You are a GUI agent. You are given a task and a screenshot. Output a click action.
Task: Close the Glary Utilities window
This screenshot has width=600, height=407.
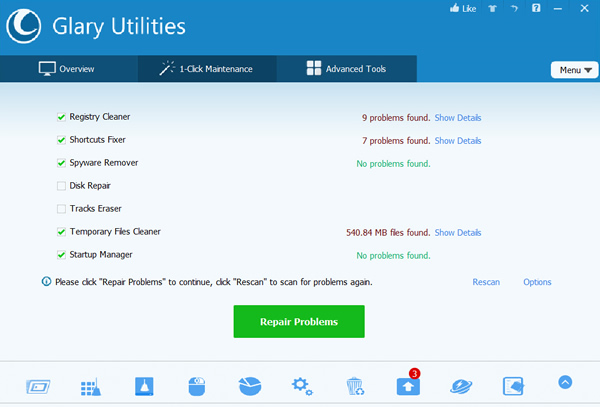[584, 8]
